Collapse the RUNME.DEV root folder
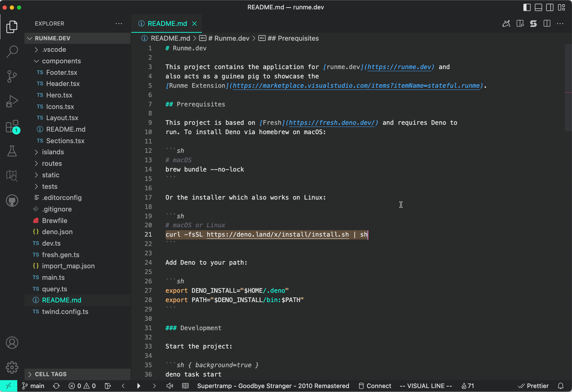Image resolution: width=572 pixels, height=392 pixels. click(77, 38)
